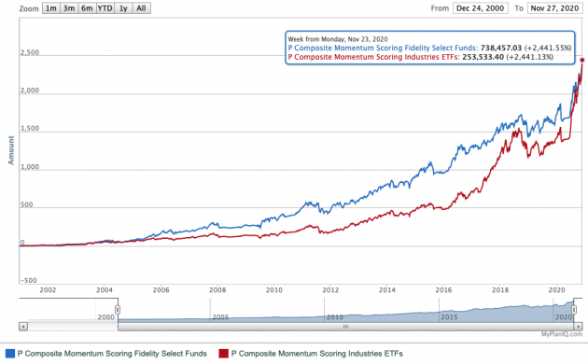Click the navigator scroll left arrow
Screen dimensions: 588x364
click(23, 327)
